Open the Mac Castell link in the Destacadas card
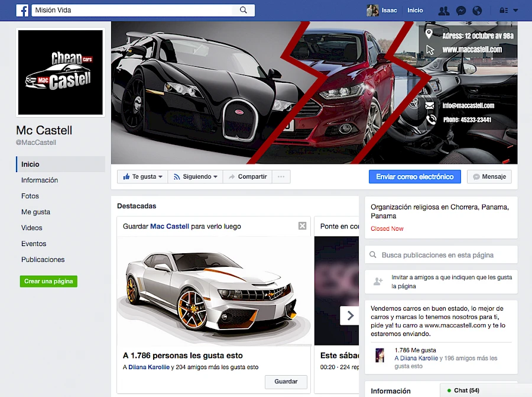This screenshot has width=532, height=397. (170, 227)
